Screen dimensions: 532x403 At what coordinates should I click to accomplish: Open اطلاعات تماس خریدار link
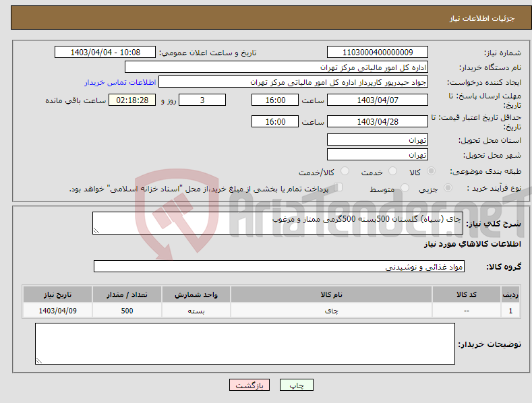120,82
